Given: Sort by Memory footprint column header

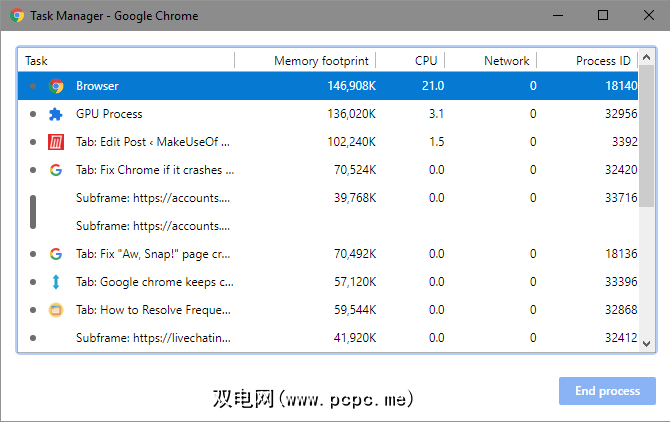Looking at the screenshot, I should (305, 61).
